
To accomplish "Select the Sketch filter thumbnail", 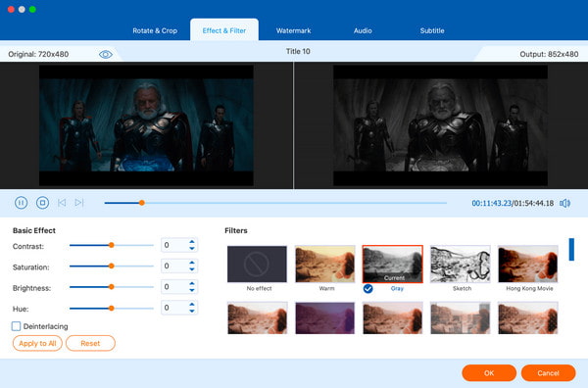I will [461, 264].
